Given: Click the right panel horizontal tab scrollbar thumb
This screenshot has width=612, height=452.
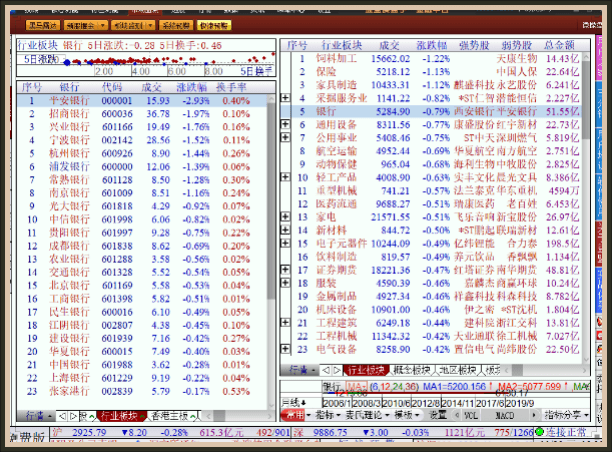Looking at the screenshot, I should pyautogui.click(x=518, y=370).
